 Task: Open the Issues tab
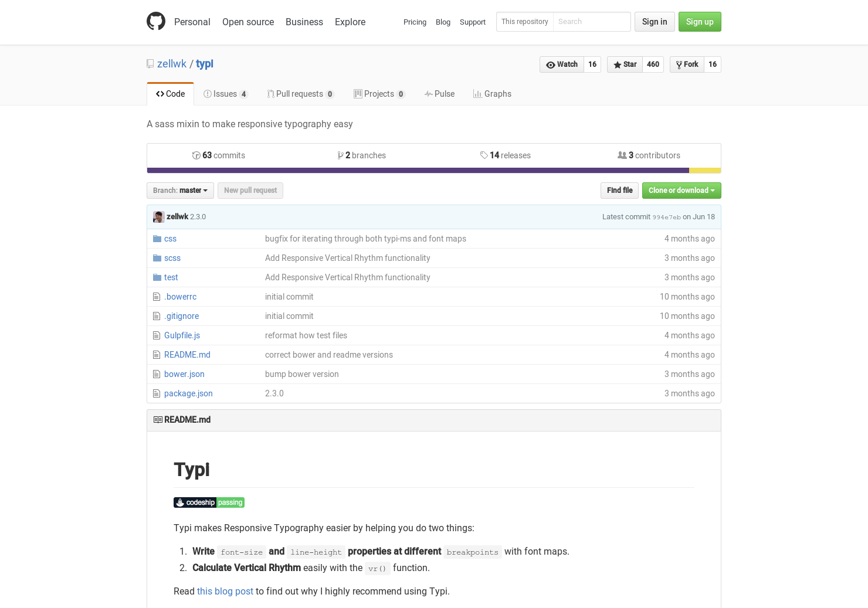point(226,94)
